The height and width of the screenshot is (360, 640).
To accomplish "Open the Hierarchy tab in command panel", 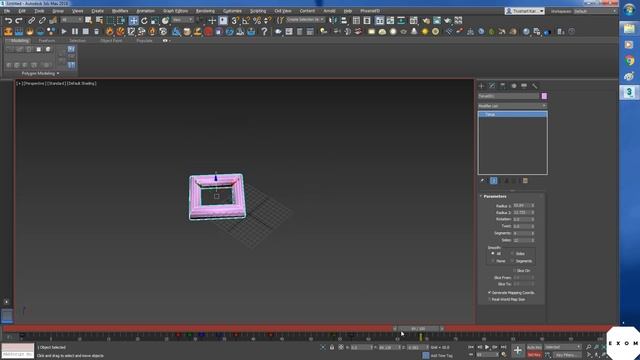I will [502, 86].
